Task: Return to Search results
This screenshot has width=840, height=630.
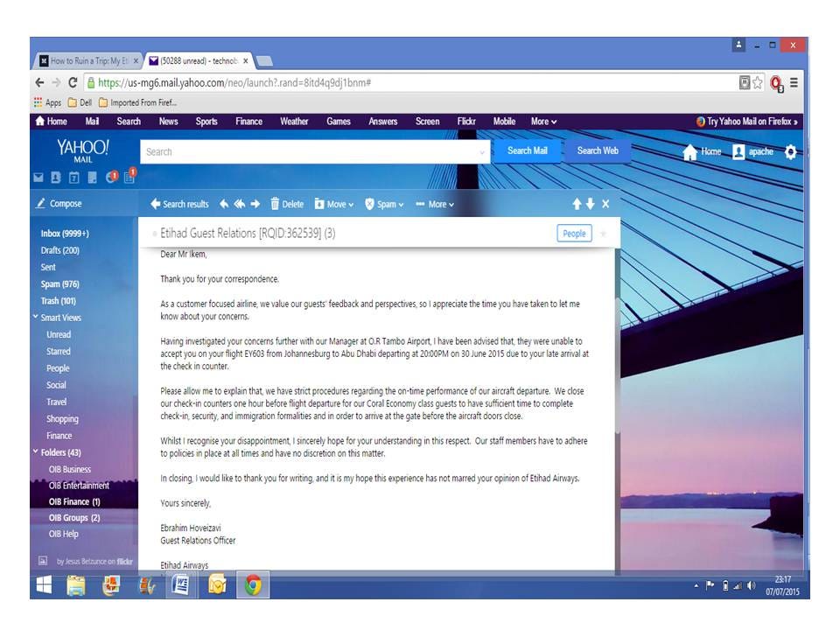Action: point(179,204)
